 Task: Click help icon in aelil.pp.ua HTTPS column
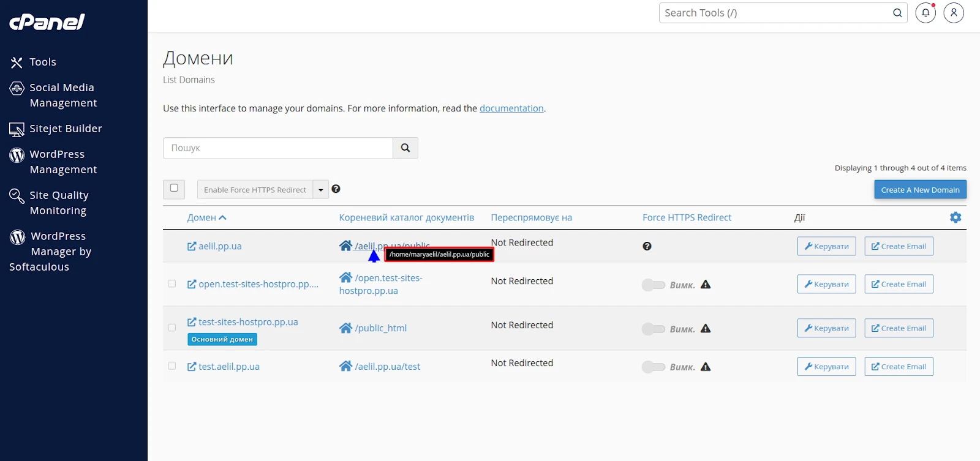tap(647, 246)
